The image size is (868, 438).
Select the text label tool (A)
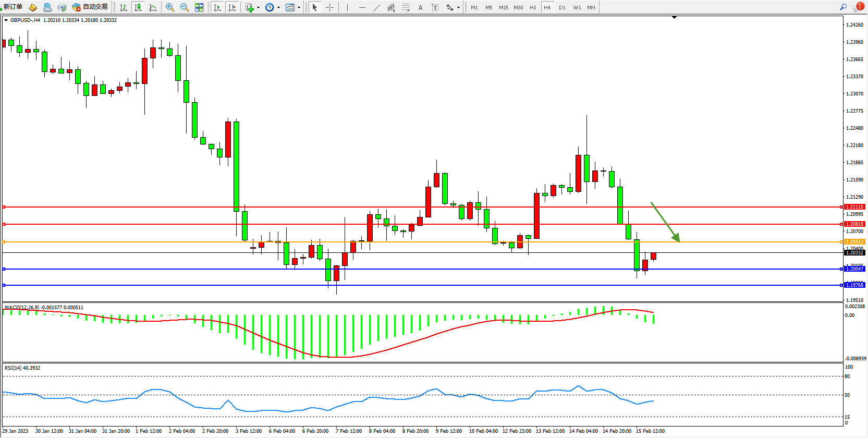pos(421,7)
